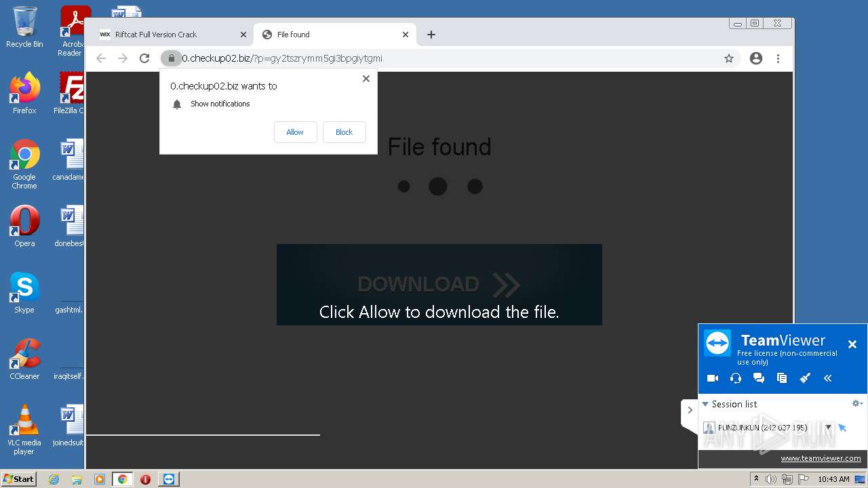Click the blue cursor icon beside PUNZUNKUN

point(843,428)
